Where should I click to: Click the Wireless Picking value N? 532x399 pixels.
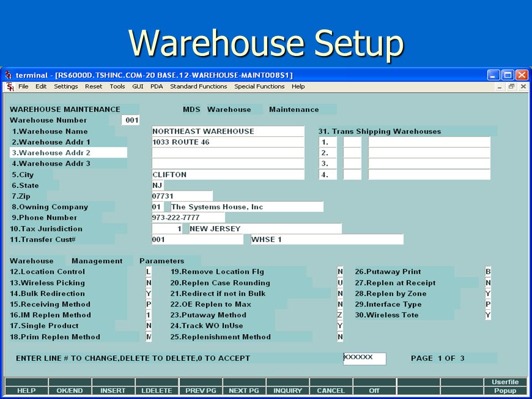(149, 283)
